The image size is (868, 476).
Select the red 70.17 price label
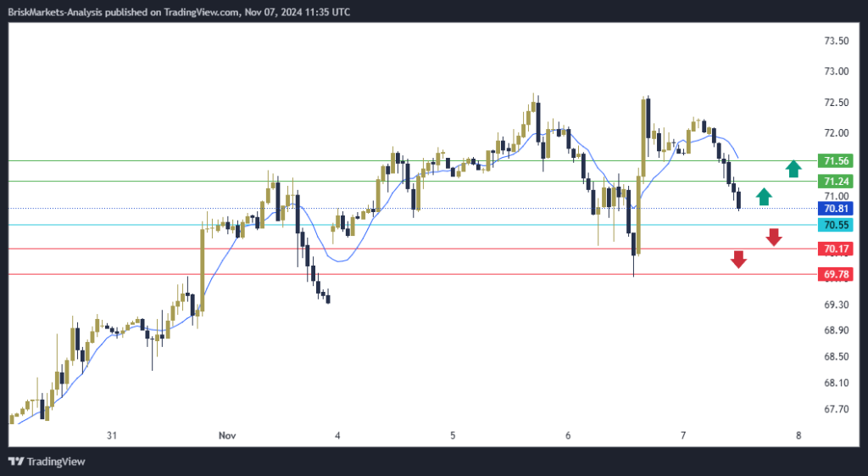(x=836, y=249)
